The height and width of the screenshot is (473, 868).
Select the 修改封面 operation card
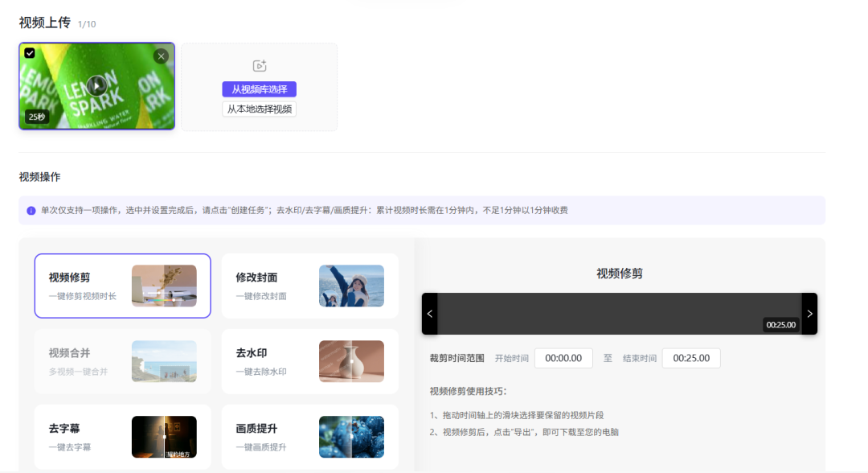[309, 286]
